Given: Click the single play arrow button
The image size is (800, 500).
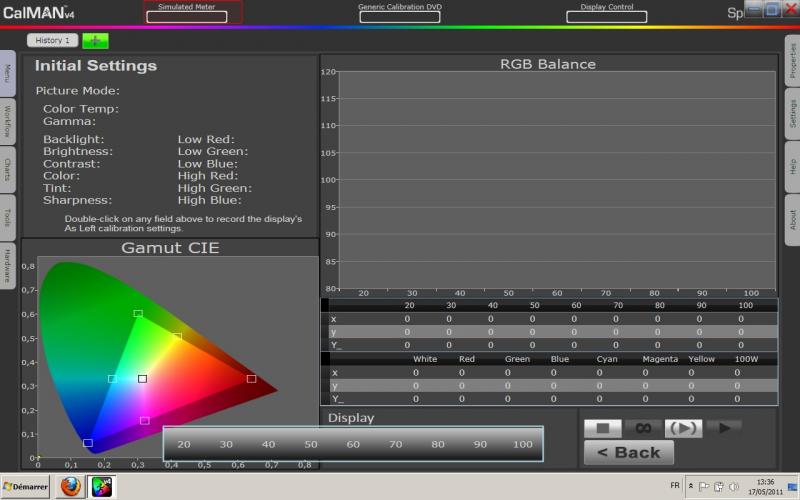Looking at the screenshot, I should tap(724, 428).
